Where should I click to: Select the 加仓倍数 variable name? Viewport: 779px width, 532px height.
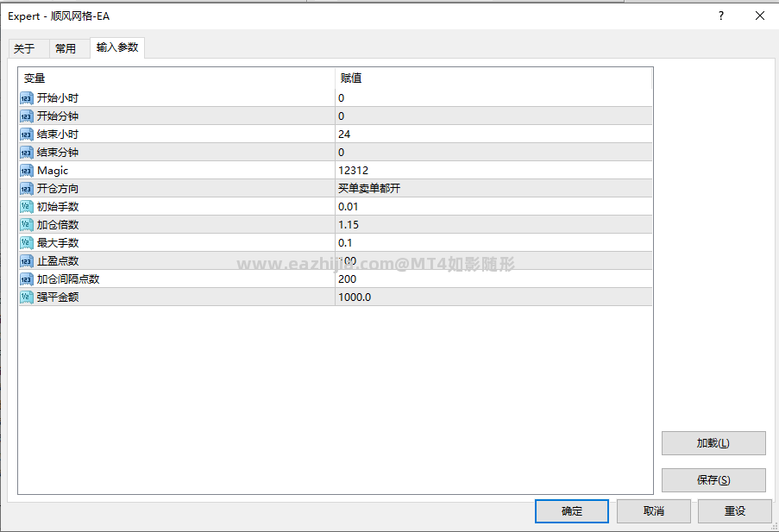tap(58, 225)
